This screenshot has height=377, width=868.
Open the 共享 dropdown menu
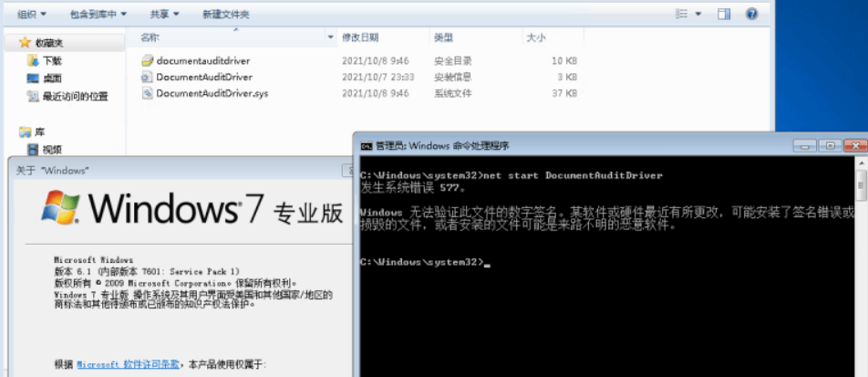tap(164, 14)
